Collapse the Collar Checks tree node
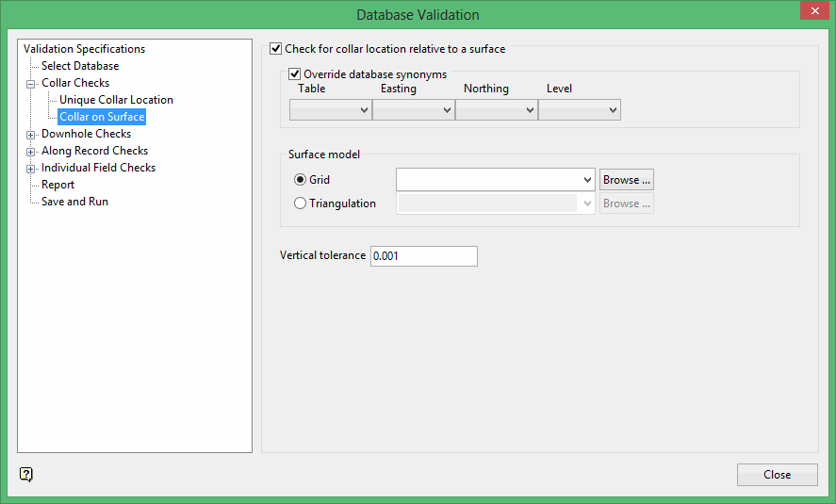Viewport: 836px width, 504px height. click(x=30, y=84)
